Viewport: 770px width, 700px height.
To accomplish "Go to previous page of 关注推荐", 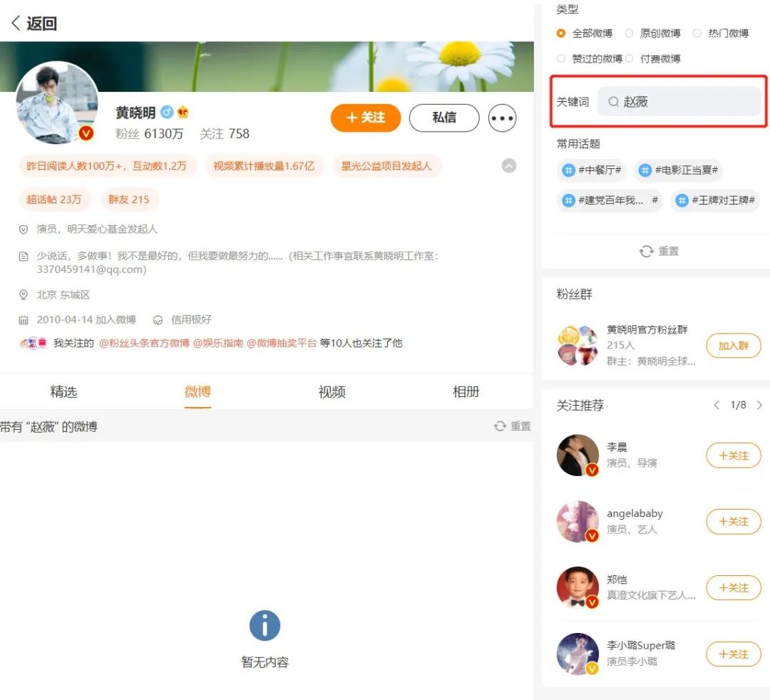I will [717, 405].
